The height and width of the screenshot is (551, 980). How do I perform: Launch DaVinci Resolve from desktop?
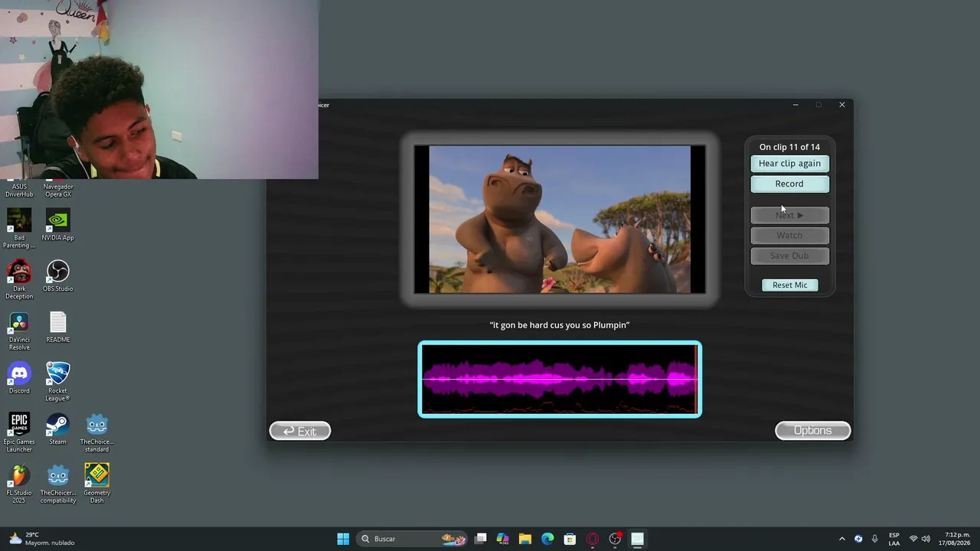19,331
